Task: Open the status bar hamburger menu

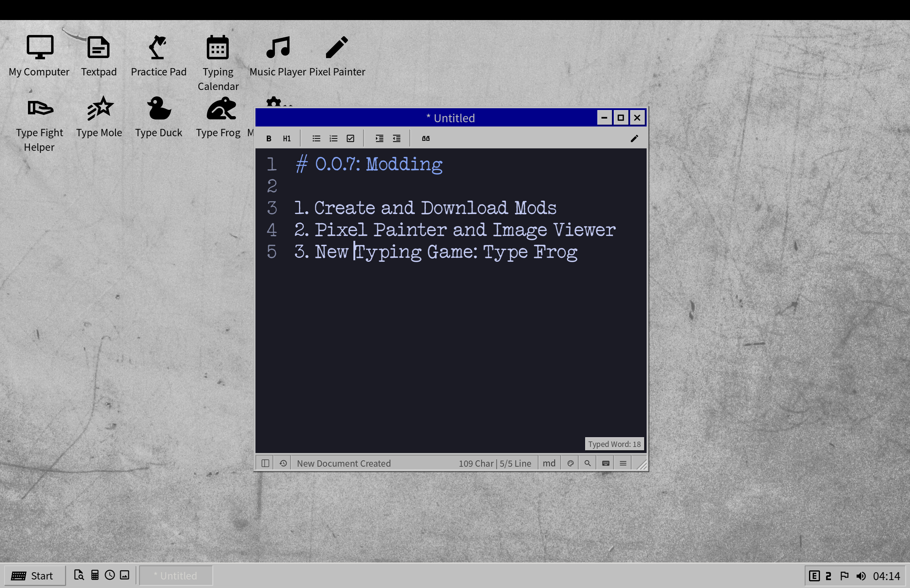Action: [x=623, y=463]
